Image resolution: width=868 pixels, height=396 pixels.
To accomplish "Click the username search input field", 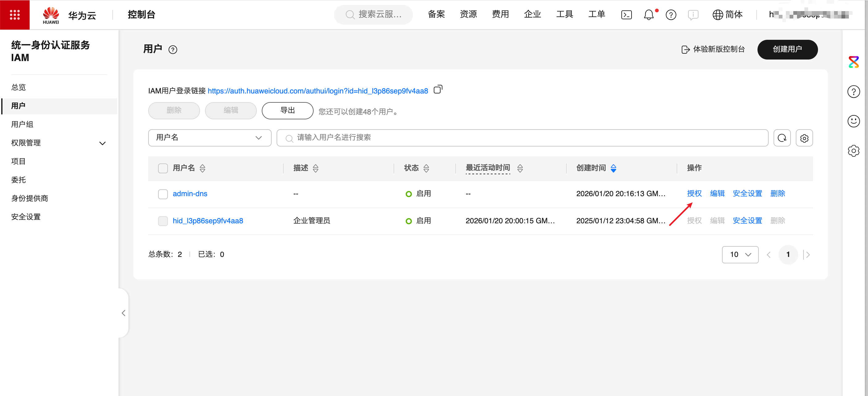I will 522,138.
